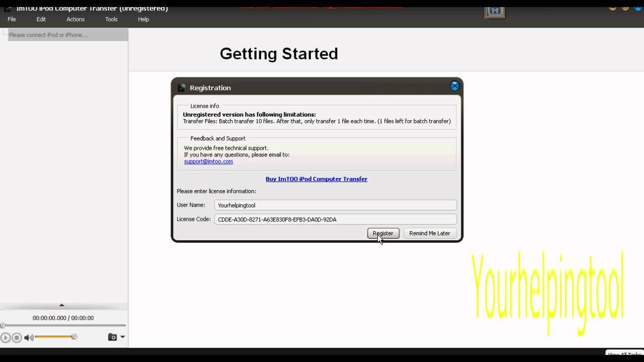Image resolution: width=644 pixels, height=362 pixels.
Task: Click the 'Transfer Files: Batch transfer 10 files' line
Action: coord(316,121)
